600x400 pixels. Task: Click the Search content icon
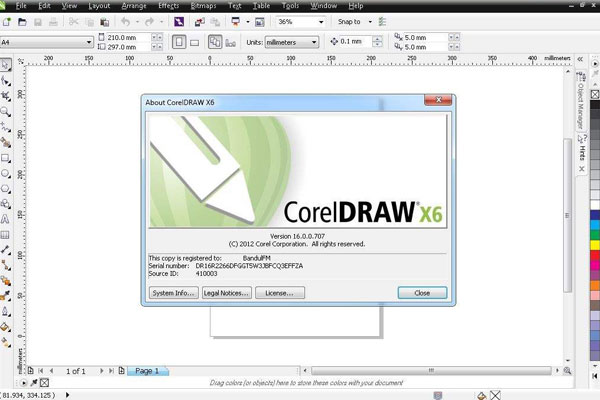coord(179,22)
